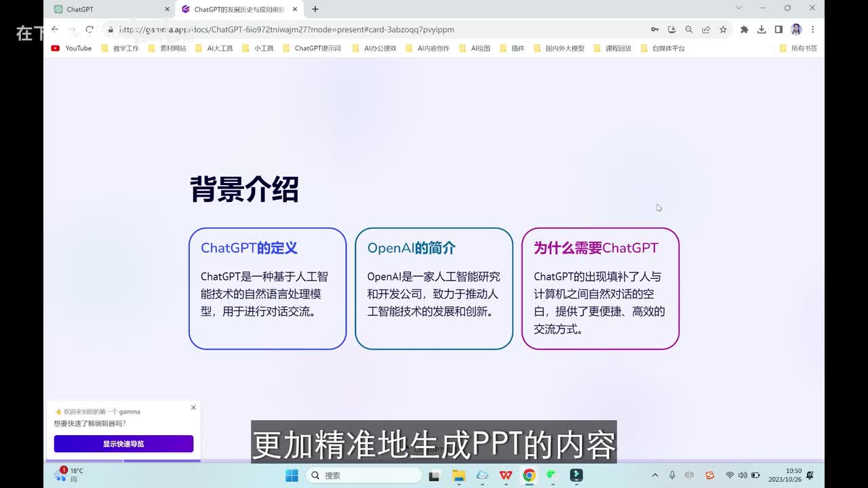Screen dimensions: 868x488
Task: Dismiss the gamma welcome popup
Action: pyautogui.click(x=193, y=407)
